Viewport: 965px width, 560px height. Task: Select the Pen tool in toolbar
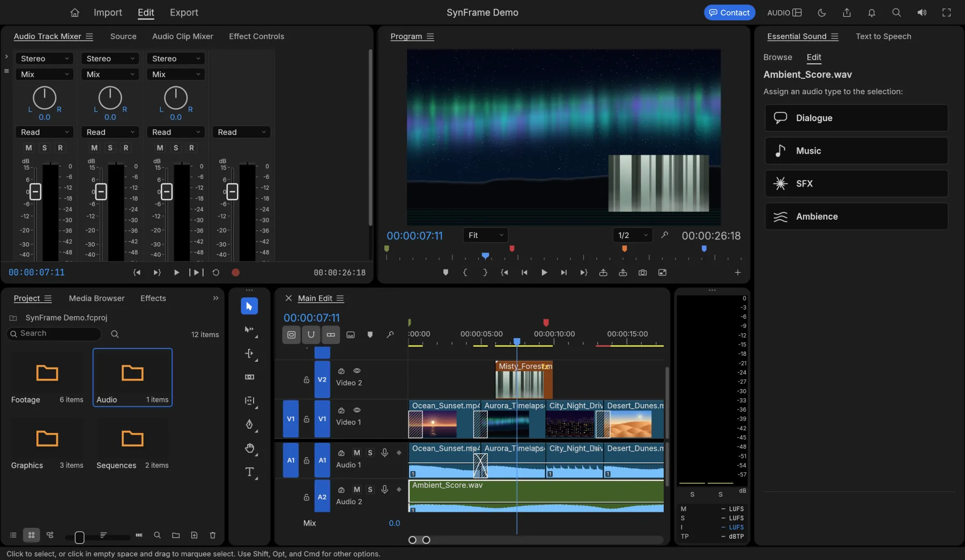tap(249, 424)
